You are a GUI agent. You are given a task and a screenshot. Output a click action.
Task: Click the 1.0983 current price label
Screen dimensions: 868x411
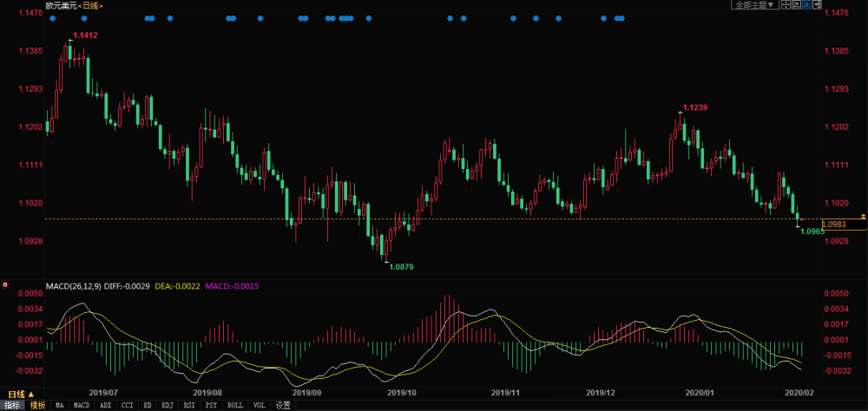click(x=833, y=225)
